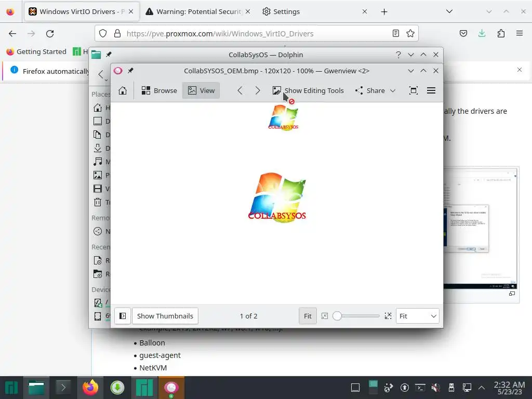Open Dolphin window help question mark
Viewport: 532px width, 399px height.
(398, 55)
